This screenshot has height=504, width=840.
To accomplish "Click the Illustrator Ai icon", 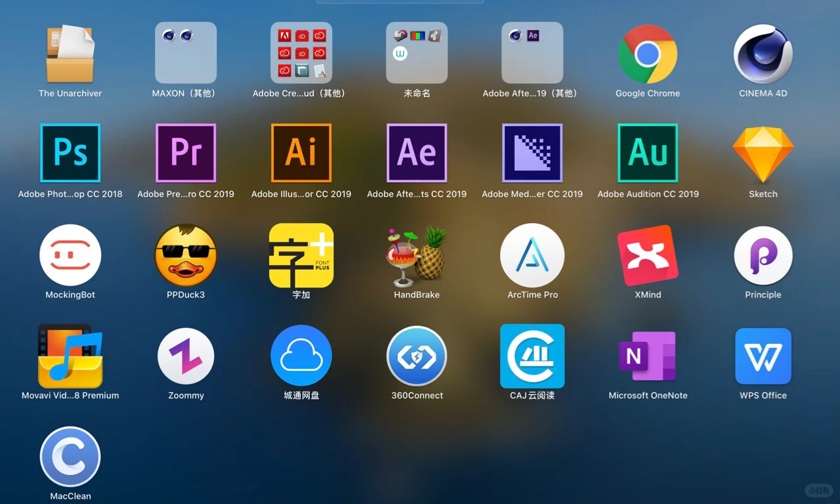I will [301, 153].
